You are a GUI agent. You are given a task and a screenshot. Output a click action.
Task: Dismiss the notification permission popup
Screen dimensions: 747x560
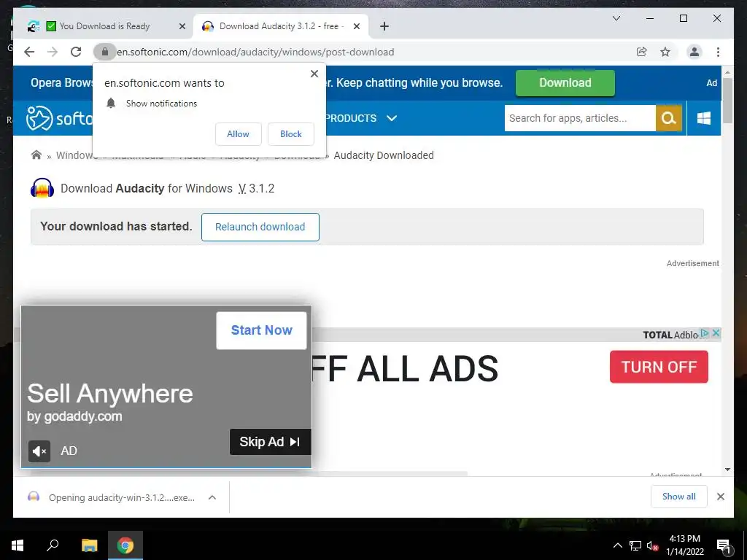pyautogui.click(x=314, y=74)
